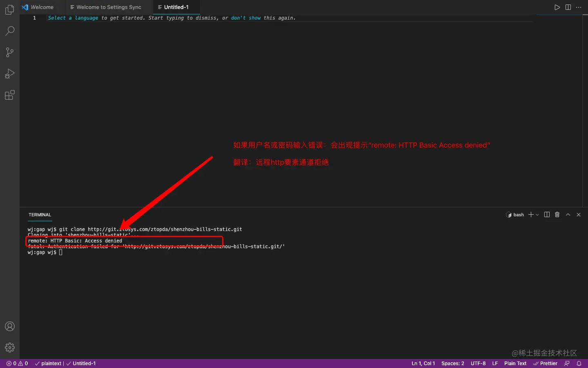588x368 pixels.
Task: Click the "don't show" link
Action: [x=246, y=18]
